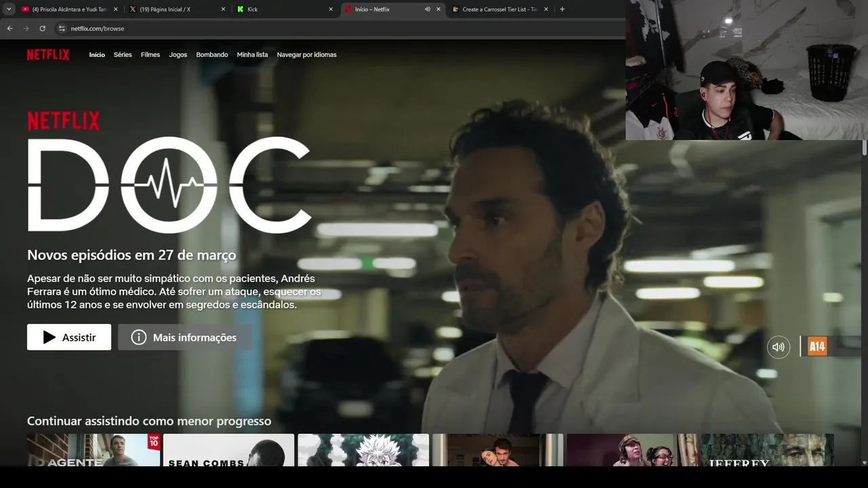Open the Bombando menu item
The image size is (868, 488).
click(x=212, y=55)
